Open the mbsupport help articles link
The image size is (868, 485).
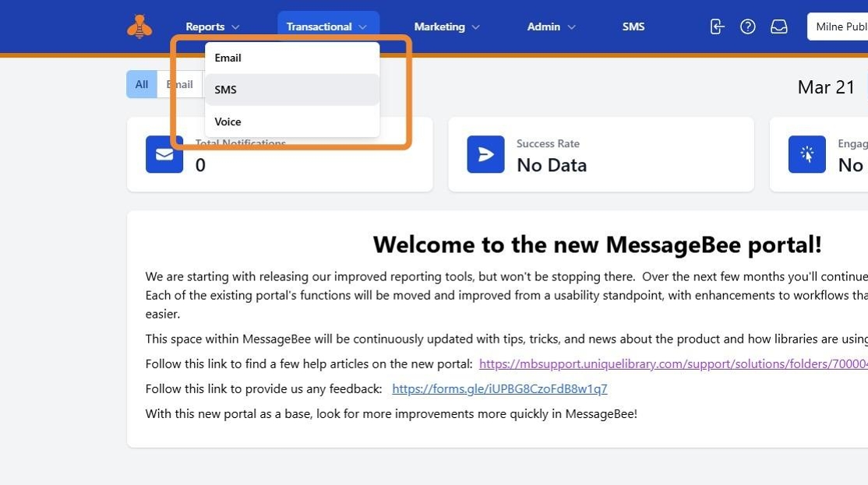tap(673, 364)
